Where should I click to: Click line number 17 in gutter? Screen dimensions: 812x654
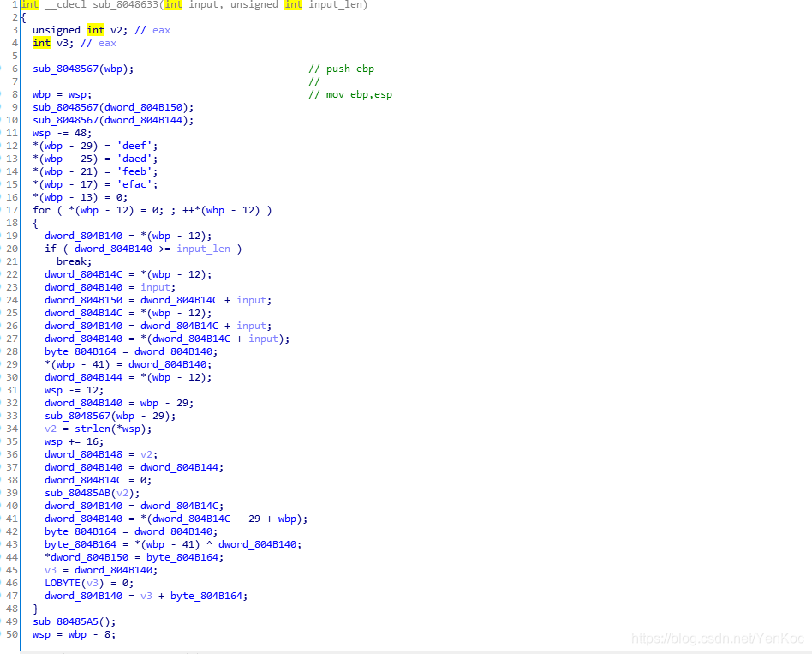[x=12, y=210]
